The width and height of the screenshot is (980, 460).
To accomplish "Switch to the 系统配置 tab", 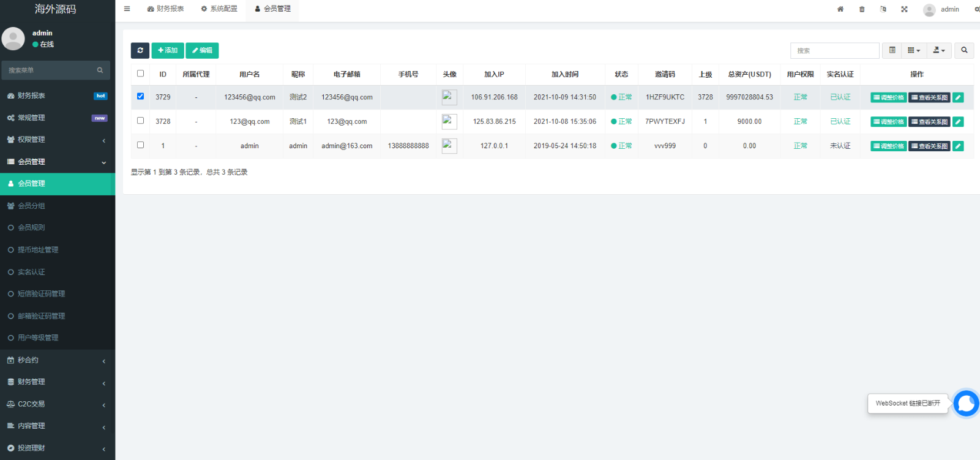I will tap(219, 9).
